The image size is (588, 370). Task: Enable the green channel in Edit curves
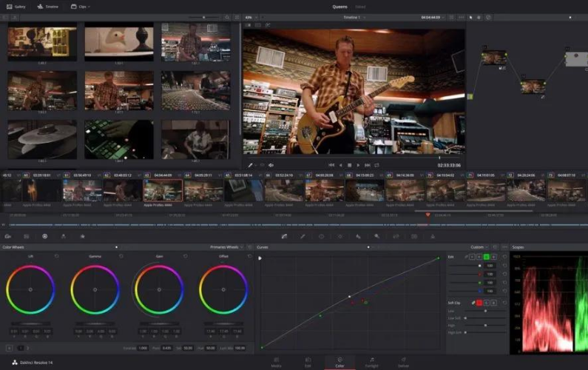[487, 256]
